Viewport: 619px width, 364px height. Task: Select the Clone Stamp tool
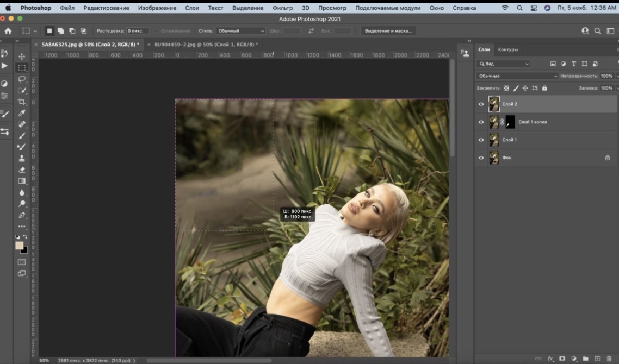point(22,158)
